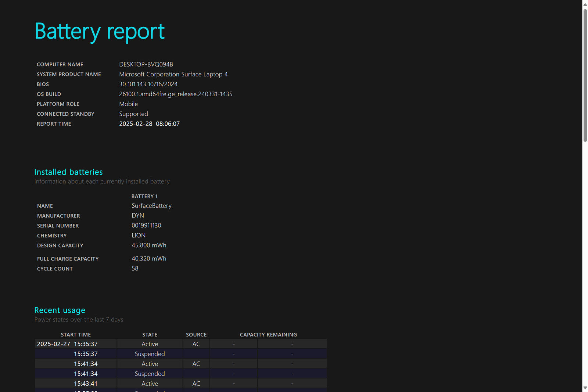Click the Connected Standby value Supported

pyautogui.click(x=134, y=114)
